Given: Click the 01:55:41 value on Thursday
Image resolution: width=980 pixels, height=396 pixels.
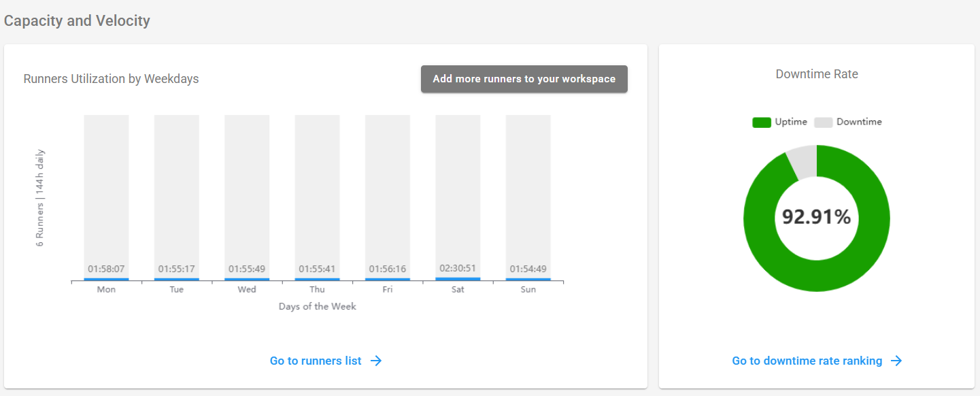Looking at the screenshot, I should (317, 269).
